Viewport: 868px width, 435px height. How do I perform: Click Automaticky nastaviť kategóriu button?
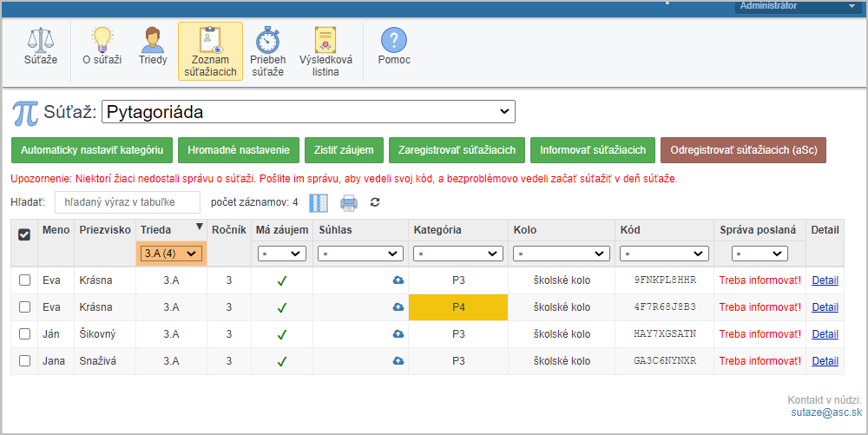(92, 150)
